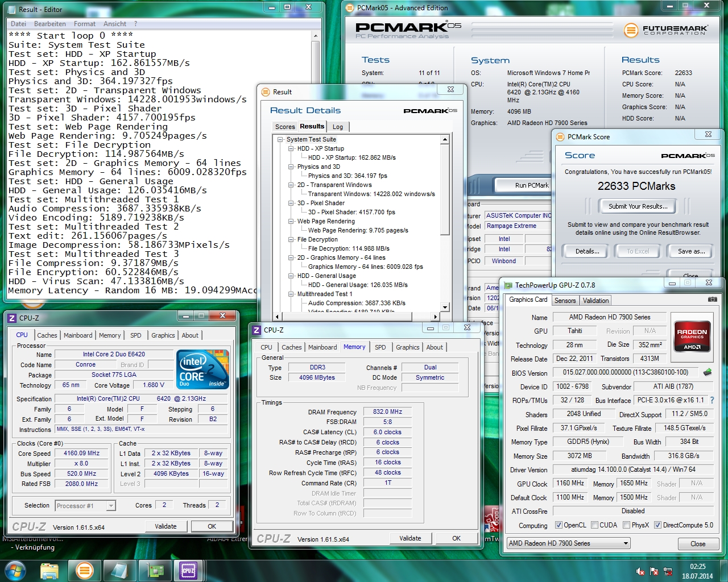Click the Details... button in PCMark Score
Screen dimensions: 728x582
(x=587, y=251)
